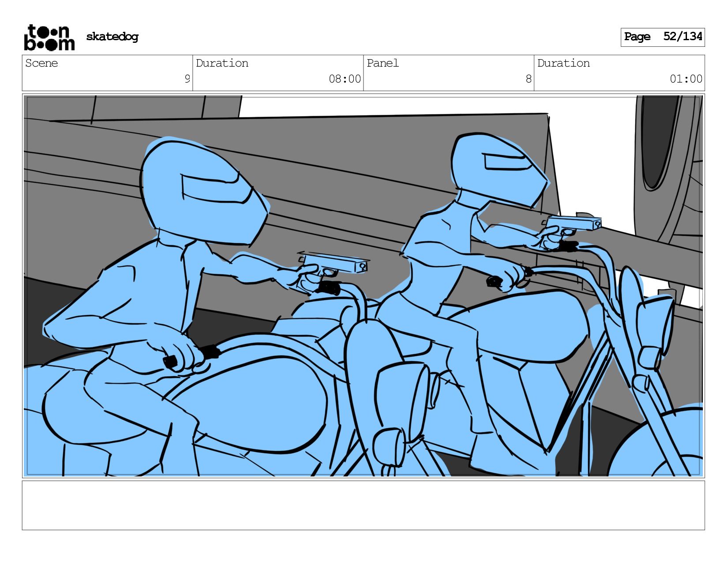Viewport: 728px width, 563px height.
Task: Click the 'Scene' header label
Action: 41,63
